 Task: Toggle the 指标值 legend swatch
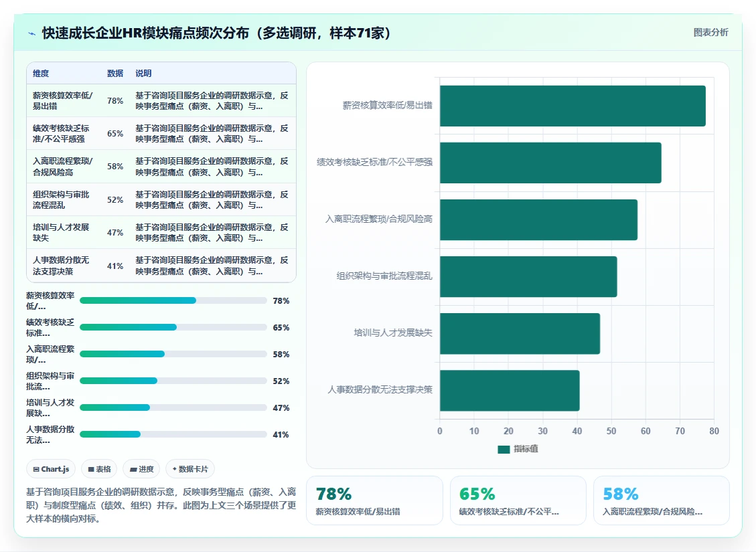click(x=504, y=449)
